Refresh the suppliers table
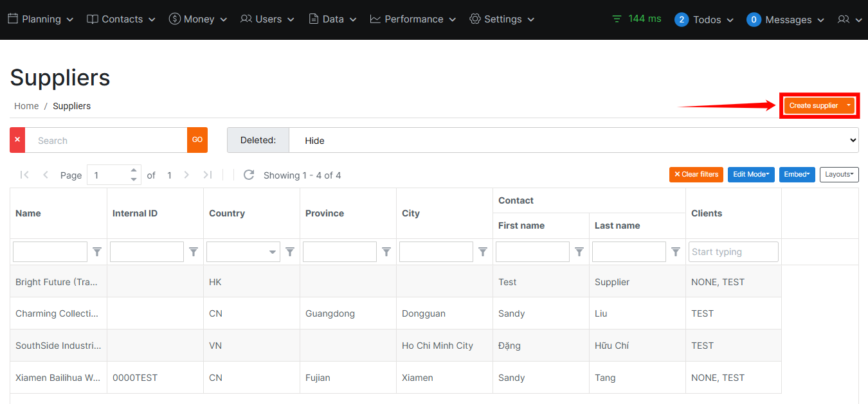868x404 pixels. tap(249, 175)
